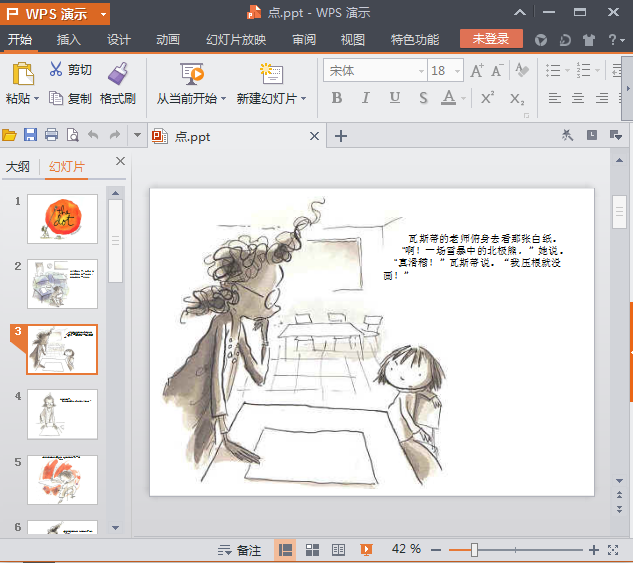Print the presentation

pyautogui.click(x=51, y=135)
